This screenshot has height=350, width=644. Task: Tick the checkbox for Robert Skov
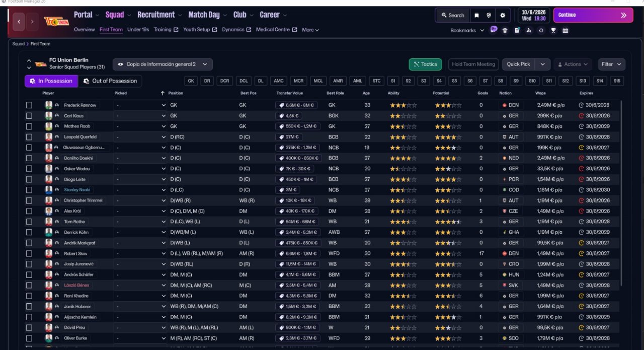click(29, 254)
